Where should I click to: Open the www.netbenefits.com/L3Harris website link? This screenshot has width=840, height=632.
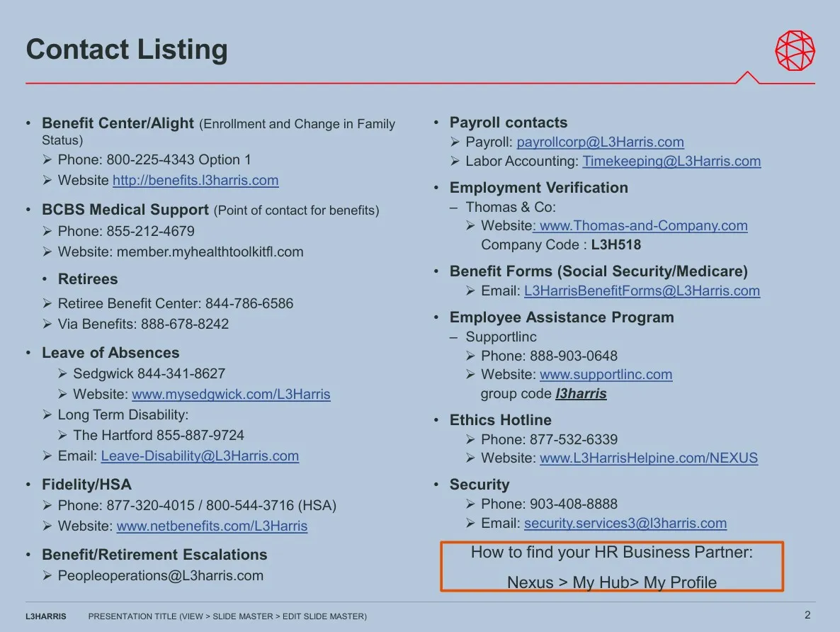point(212,526)
